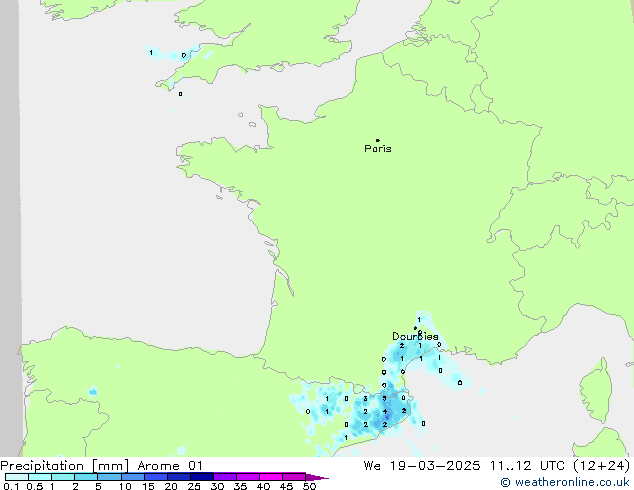Click the '11..12 UTC' time text

[x=527, y=466]
